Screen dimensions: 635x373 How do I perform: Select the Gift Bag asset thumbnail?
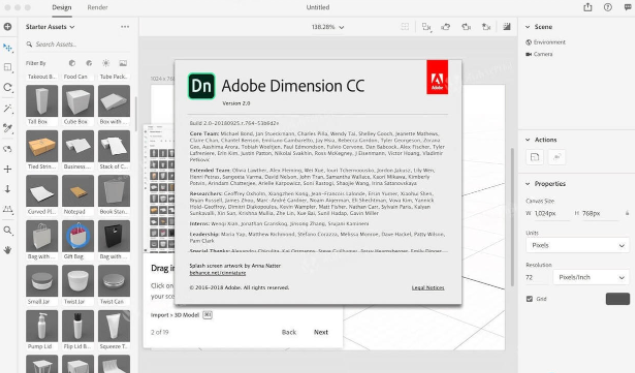point(78,236)
